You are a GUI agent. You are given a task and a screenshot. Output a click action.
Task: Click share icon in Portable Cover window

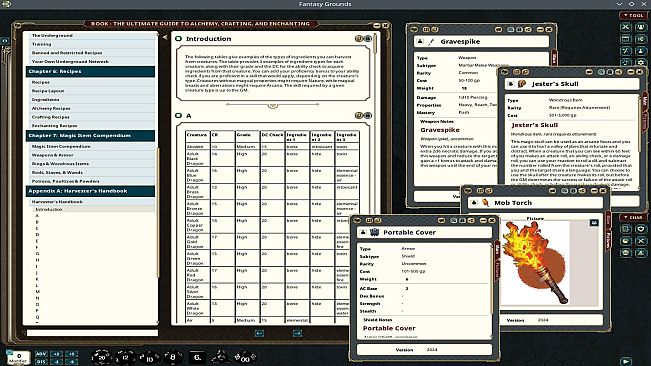[x=471, y=220]
